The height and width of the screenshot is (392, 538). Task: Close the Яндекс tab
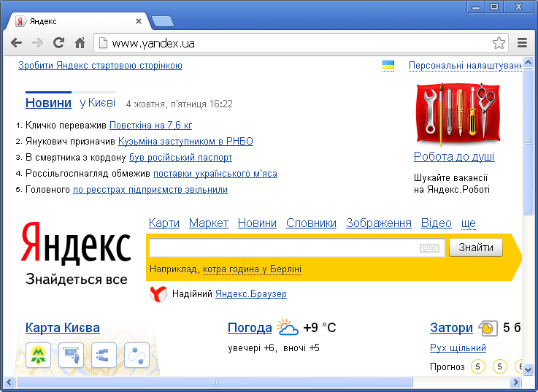[139, 21]
